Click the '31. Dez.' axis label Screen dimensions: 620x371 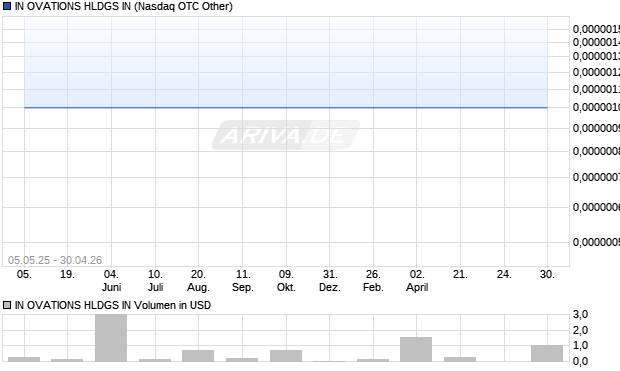[330, 280]
